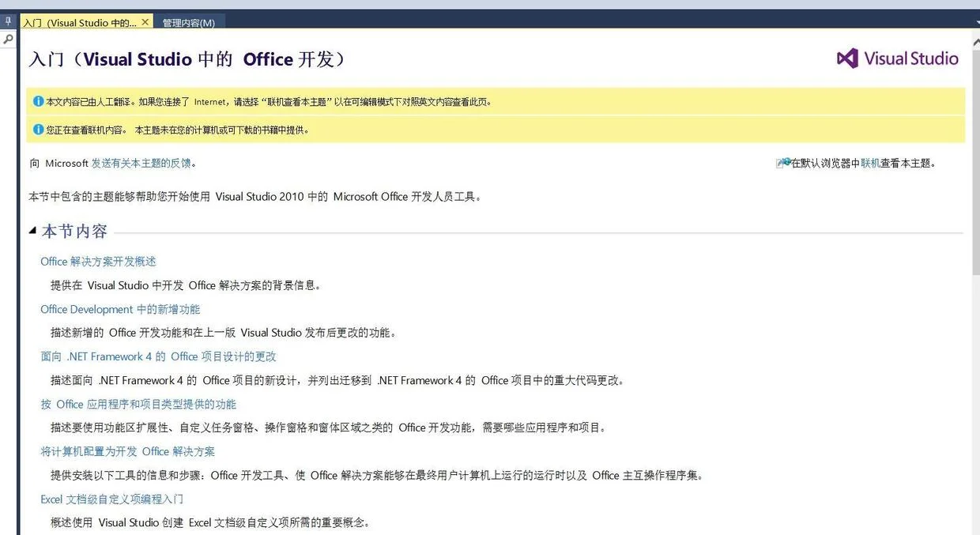Click the description 描述面向 .NET Framework 4 的 Office 项目的新设计
980x535 pixels.
tap(337, 380)
